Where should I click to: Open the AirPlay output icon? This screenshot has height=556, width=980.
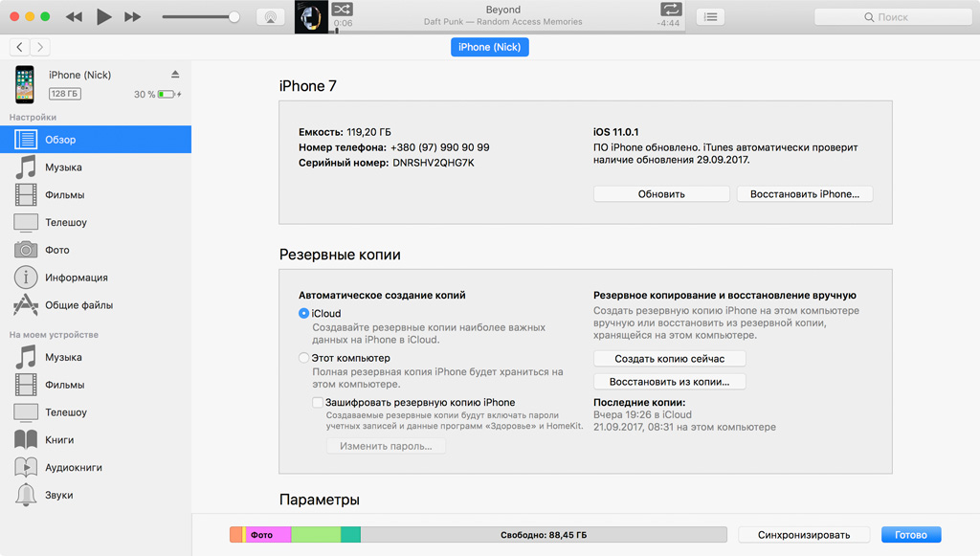271,17
